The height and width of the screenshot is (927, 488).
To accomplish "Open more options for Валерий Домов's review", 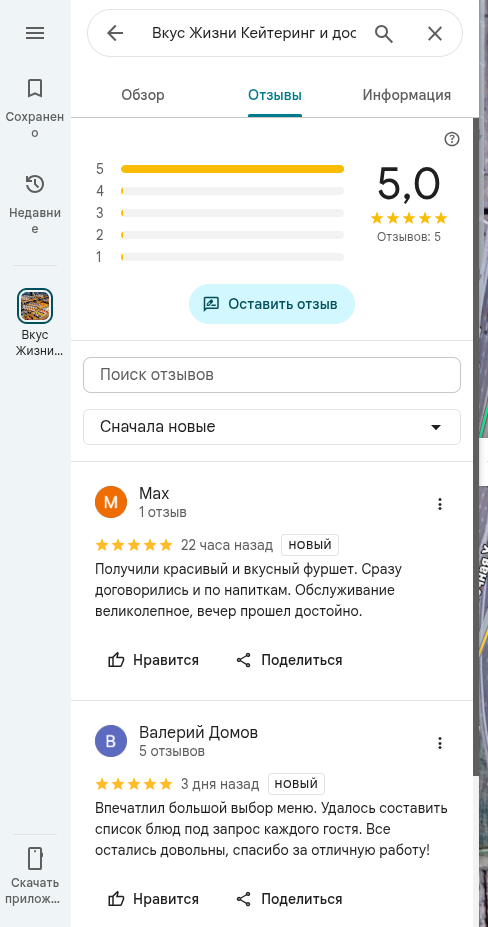I will click(439, 743).
